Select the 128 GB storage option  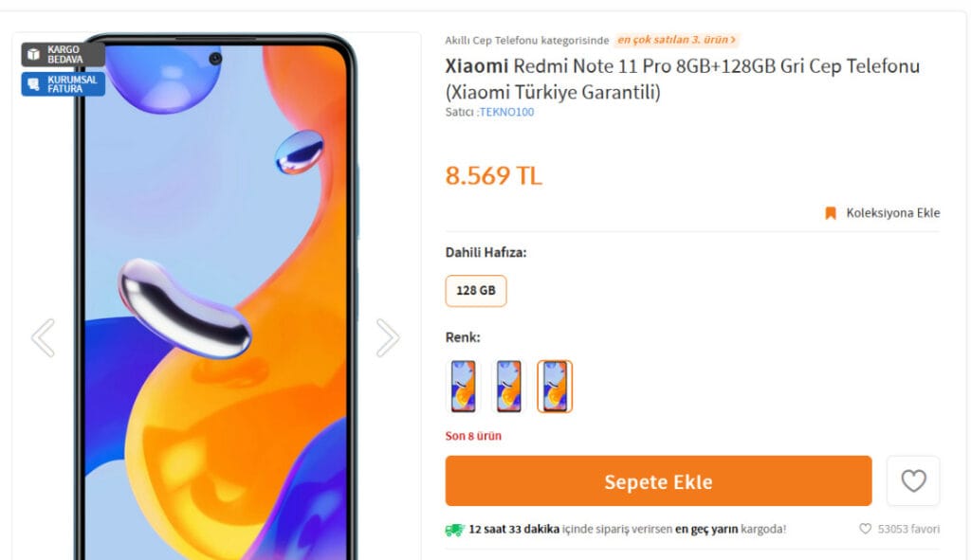[476, 291]
